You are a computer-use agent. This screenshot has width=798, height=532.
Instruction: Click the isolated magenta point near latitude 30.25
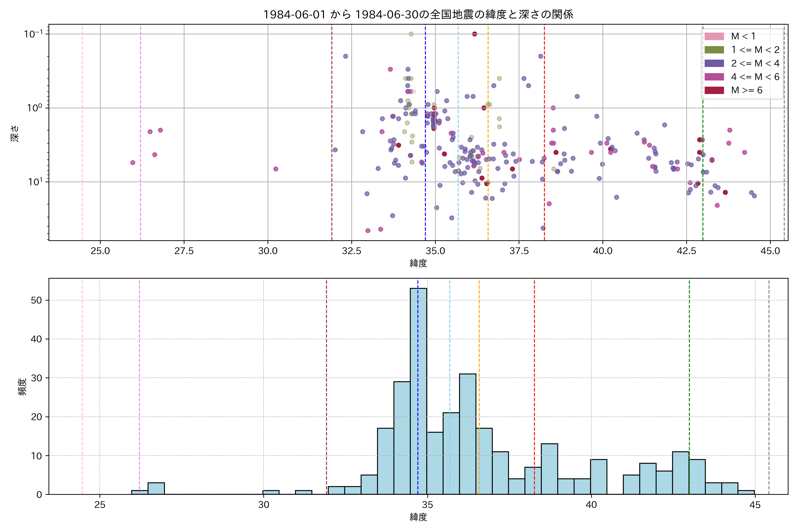pos(276,169)
